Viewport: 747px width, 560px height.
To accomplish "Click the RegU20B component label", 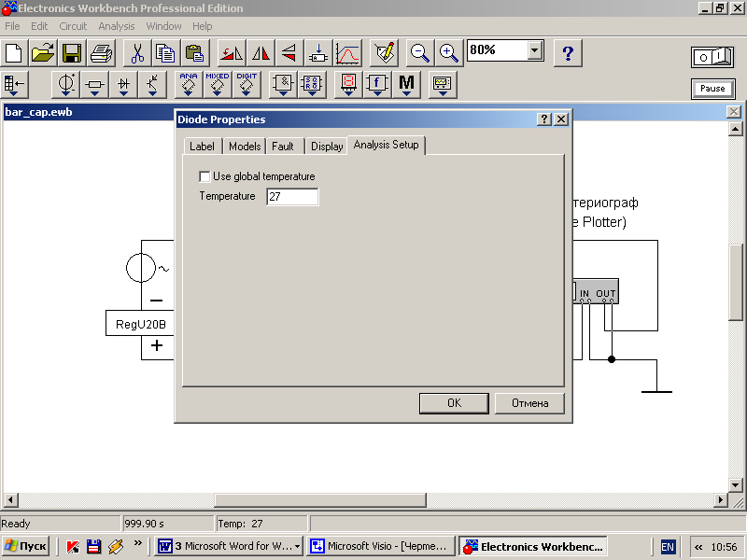I will coord(141,324).
